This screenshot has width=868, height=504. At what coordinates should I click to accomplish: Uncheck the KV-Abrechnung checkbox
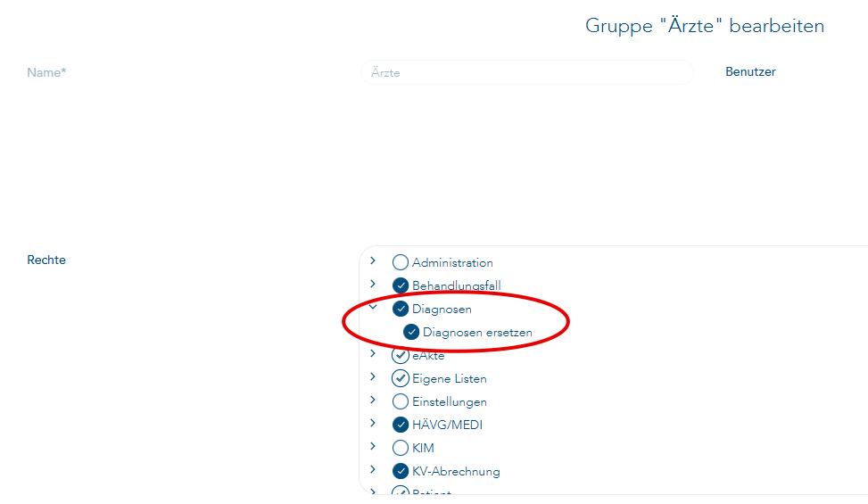[401, 472]
